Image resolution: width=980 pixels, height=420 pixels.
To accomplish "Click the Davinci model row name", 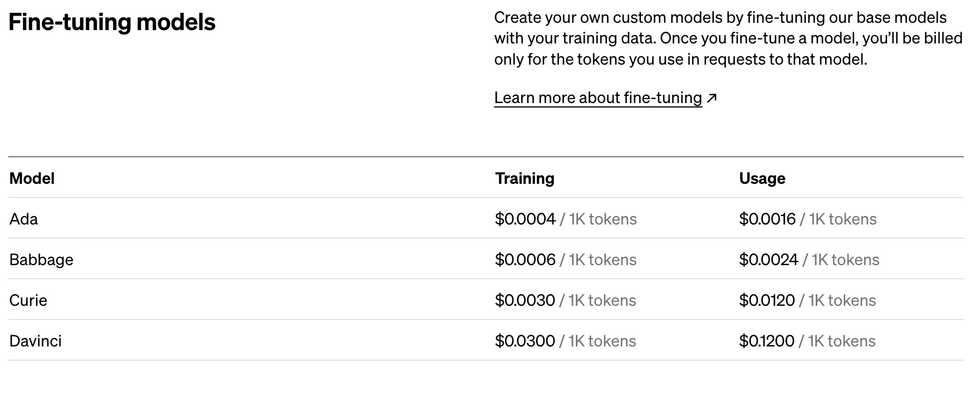I will coord(36,341).
